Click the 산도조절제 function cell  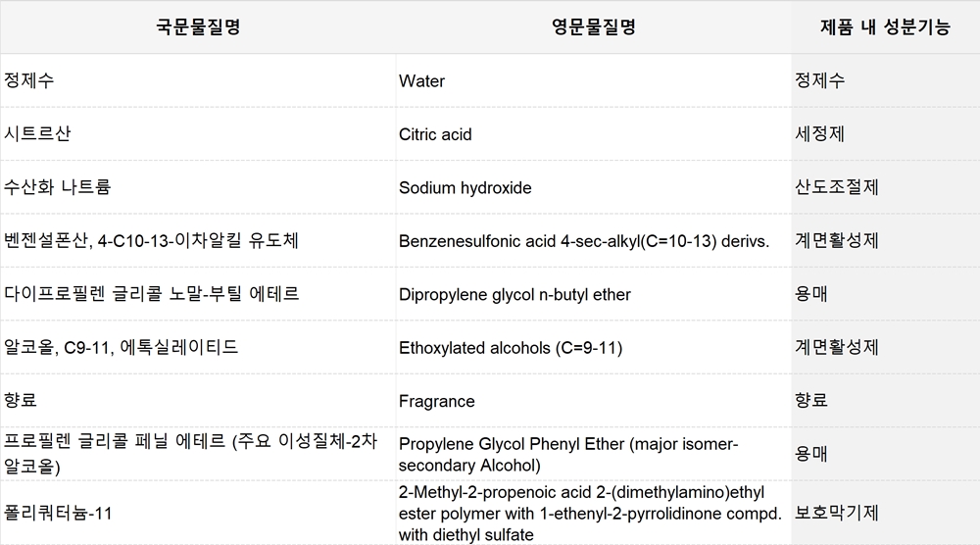(x=885, y=187)
